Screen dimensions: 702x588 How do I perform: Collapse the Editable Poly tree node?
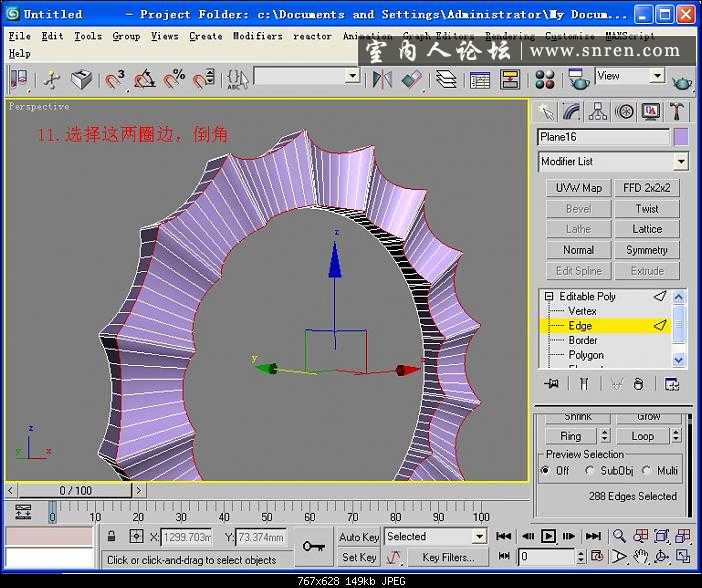pyautogui.click(x=548, y=297)
